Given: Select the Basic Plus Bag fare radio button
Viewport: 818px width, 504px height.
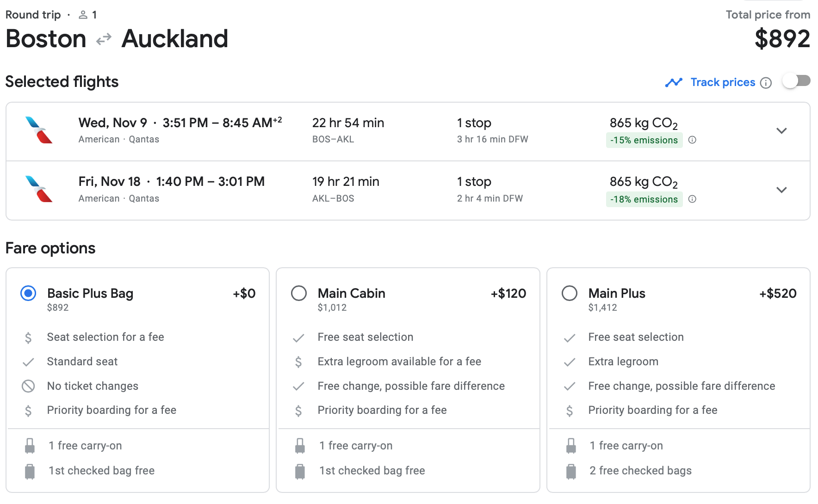Looking at the screenshot, I should click(28, 293).
